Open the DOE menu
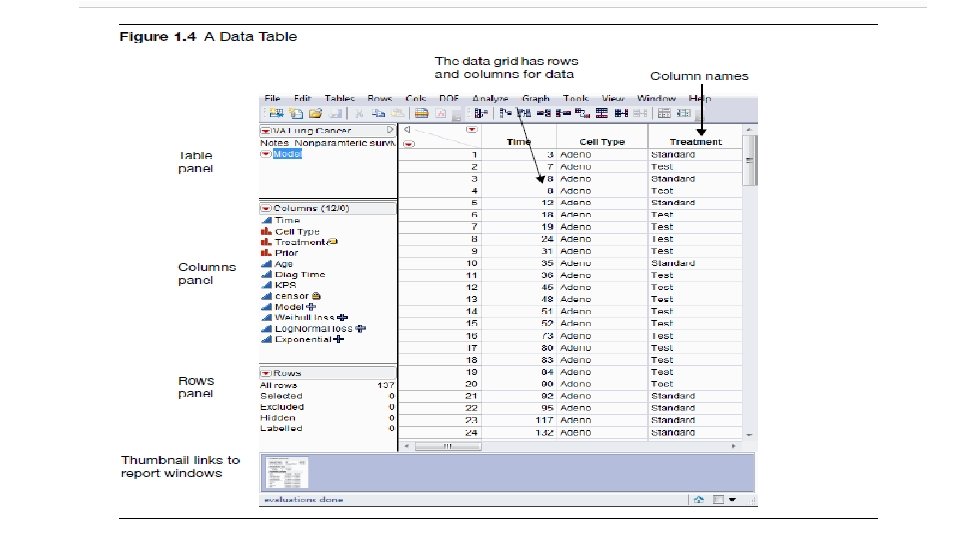960x540 pixels. click(449, 99)
